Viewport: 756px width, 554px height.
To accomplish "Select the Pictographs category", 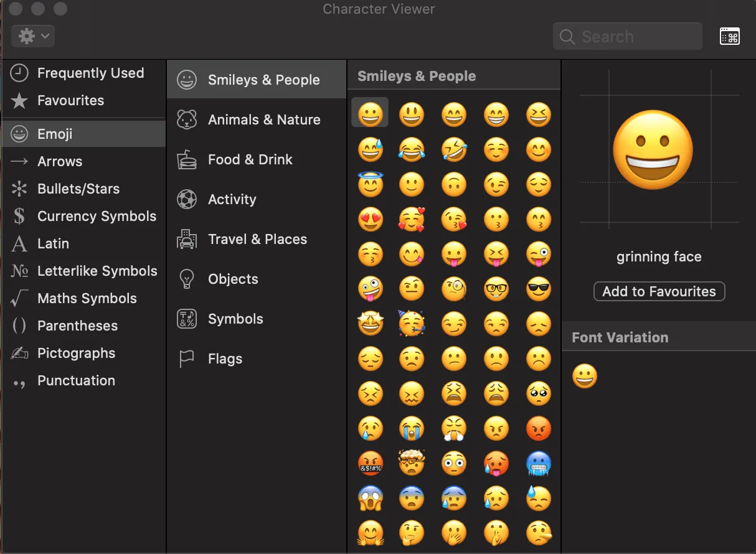I will [83, 353].
